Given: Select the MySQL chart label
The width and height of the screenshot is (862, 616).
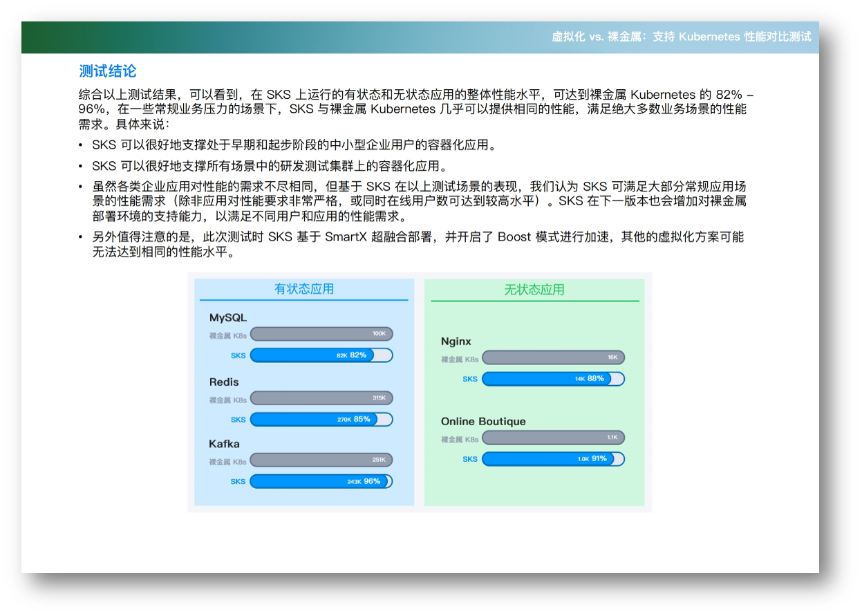Looking at the screenshot, I should [x=228, y=318].
